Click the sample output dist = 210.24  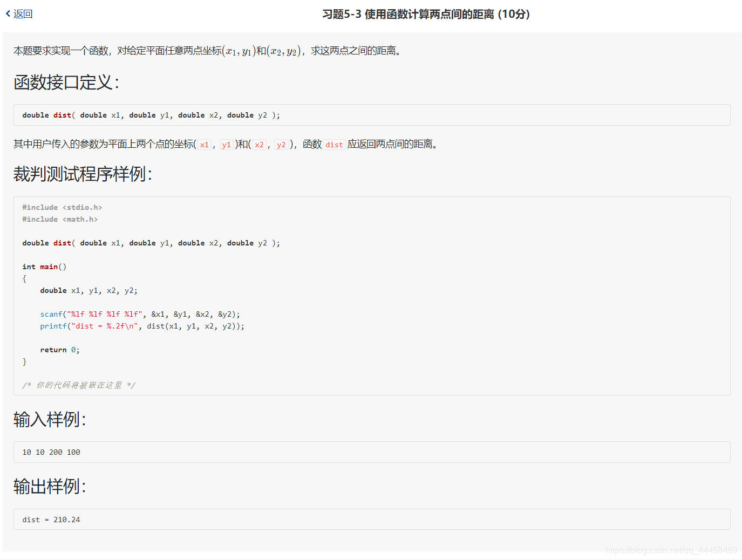[x=51, y=520]
